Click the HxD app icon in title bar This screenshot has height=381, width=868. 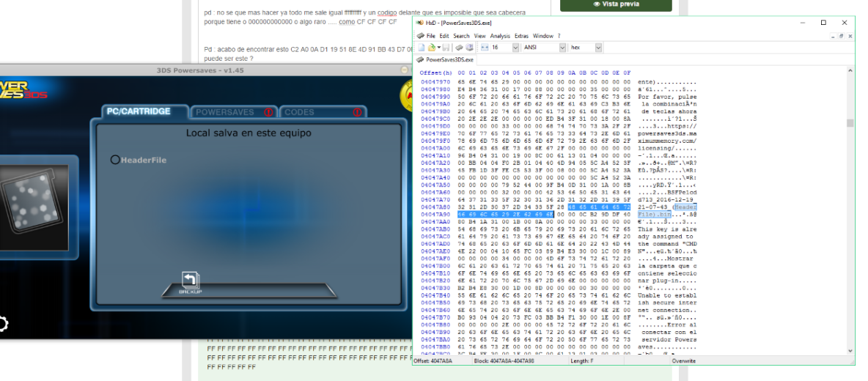tap(420, 23)
